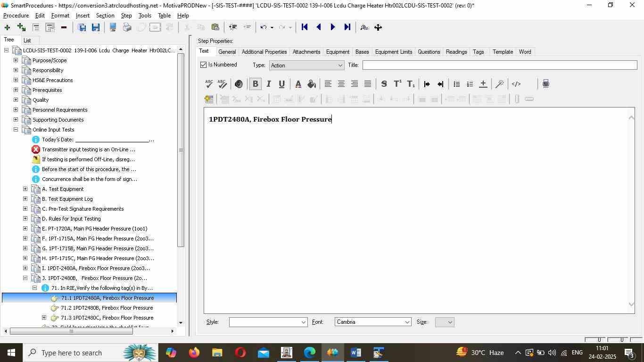
Task: Run the spell check ABC icon
Action: tap(209, 84)
